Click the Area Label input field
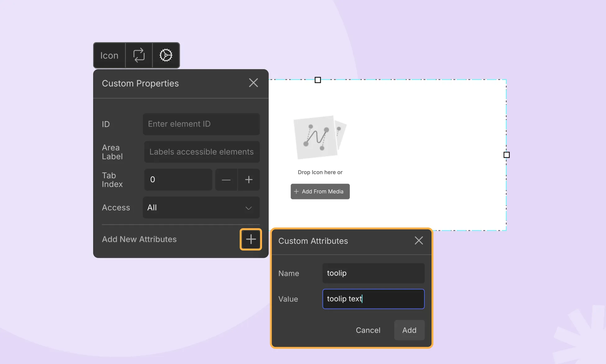Screen dimensions: 606x364 tap(202, 152)
